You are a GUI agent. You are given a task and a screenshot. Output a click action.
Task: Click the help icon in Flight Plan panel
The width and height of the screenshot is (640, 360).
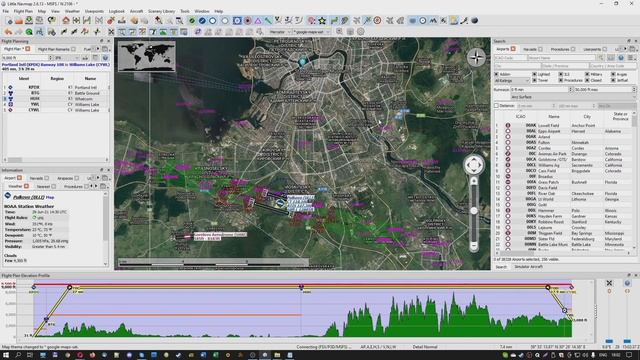[x=105, y=58]
